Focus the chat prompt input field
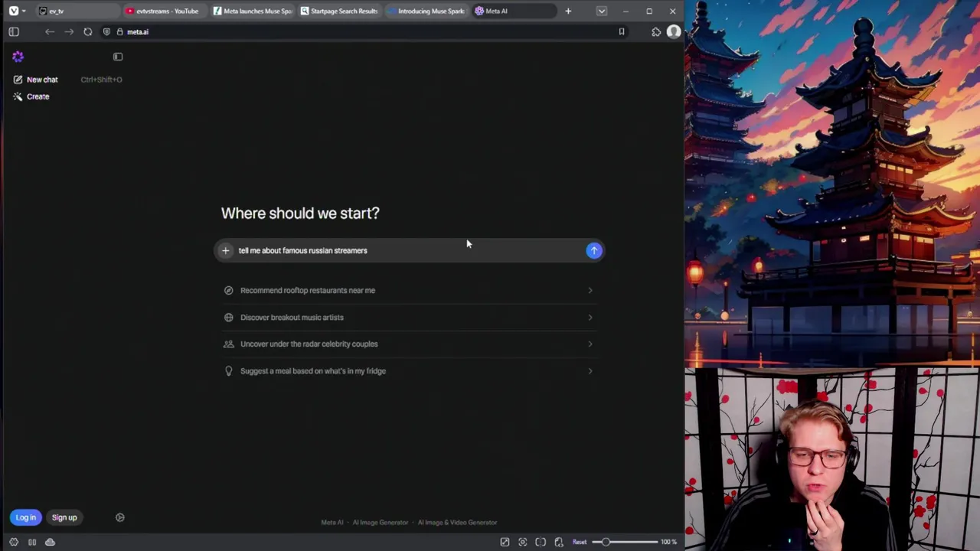The image size is (980, 551). point(408,250)
